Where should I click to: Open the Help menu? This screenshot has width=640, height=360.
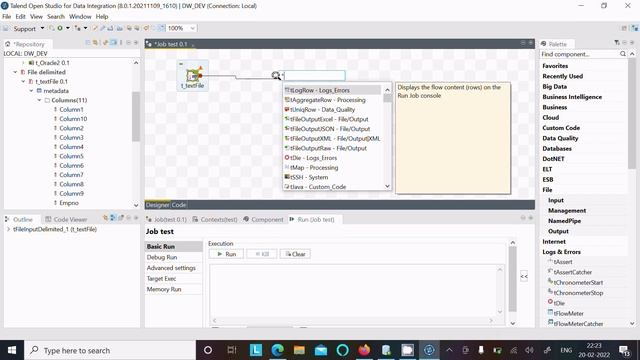tap(102, 17)
